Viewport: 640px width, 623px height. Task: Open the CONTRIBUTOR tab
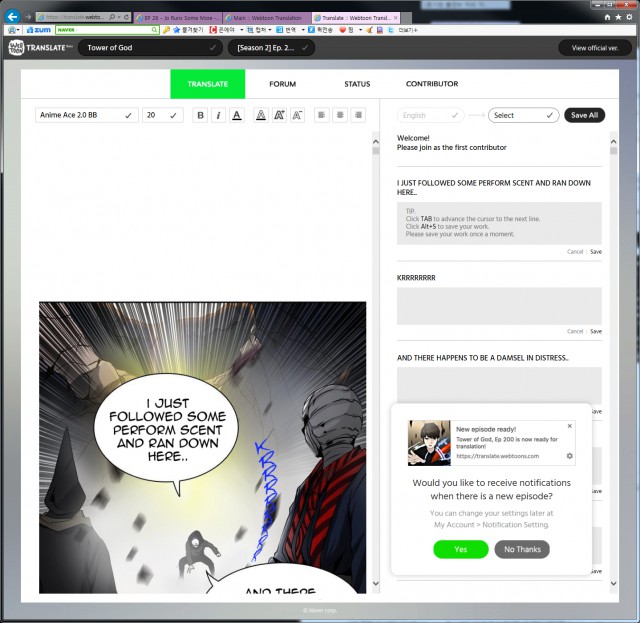coord(432,84)
